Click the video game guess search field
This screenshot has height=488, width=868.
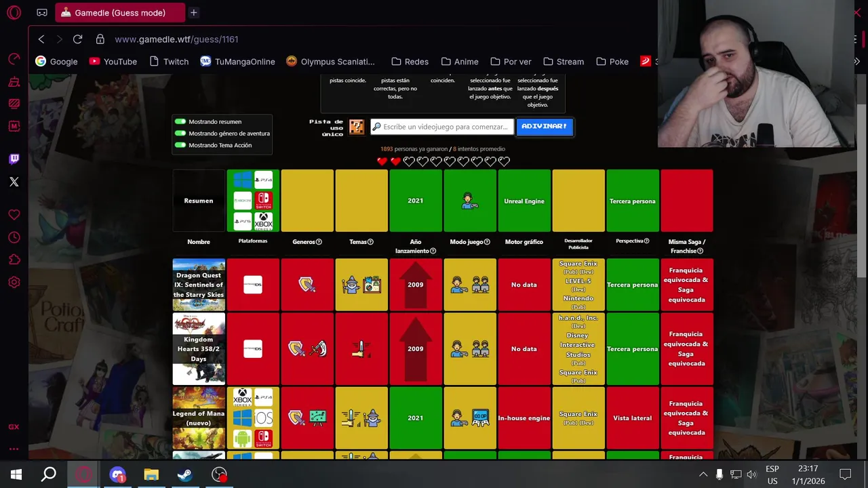pyautogui.click(x=441, y=127)
